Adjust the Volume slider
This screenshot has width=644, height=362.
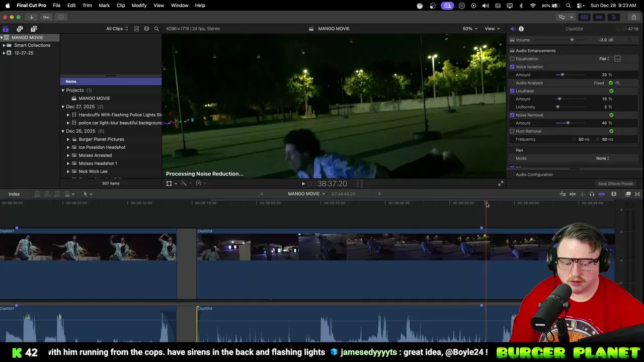pos(572,40)
